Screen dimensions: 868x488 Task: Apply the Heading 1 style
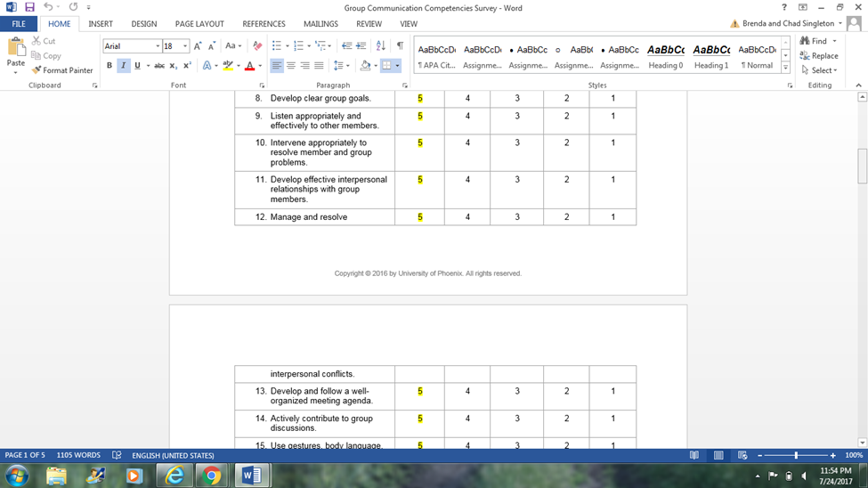click(x=711, y=56)
